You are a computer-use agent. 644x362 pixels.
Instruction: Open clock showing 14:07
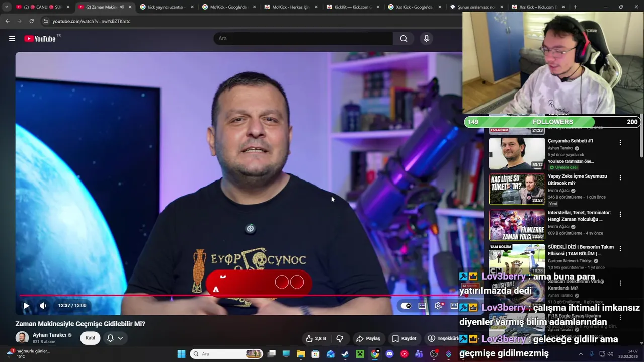pos(628,354)
